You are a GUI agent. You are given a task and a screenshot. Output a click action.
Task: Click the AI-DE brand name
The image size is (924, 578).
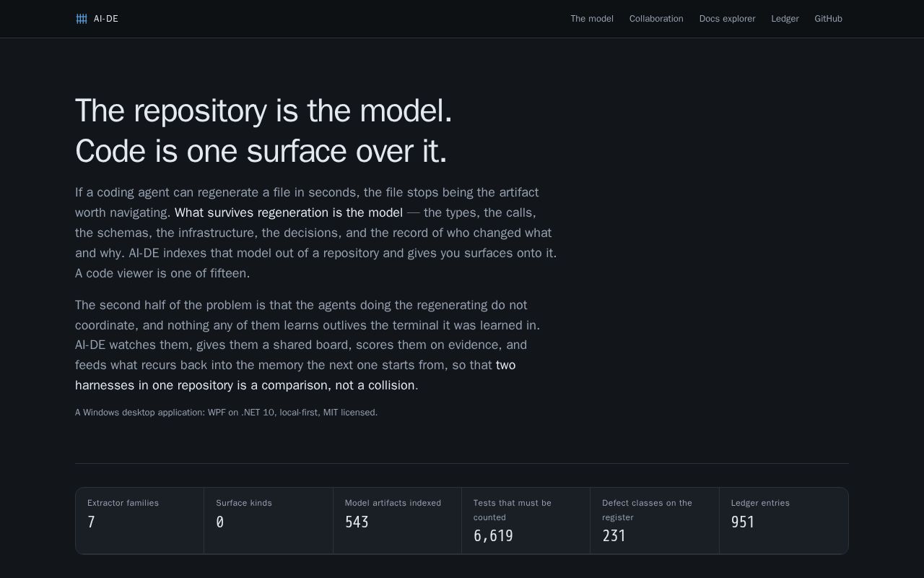point(106,19)
